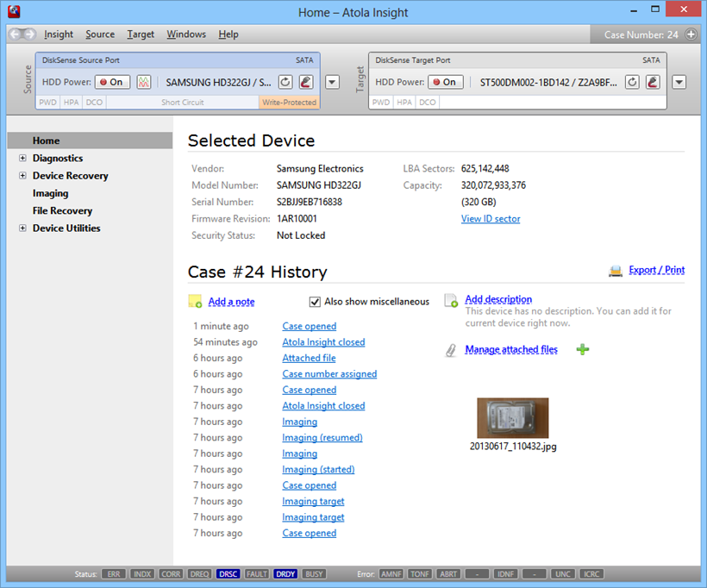Viewport: 707px width, 588px height.
Task: Click the target port refresh/re-identify icon
Action: (632, 82)
